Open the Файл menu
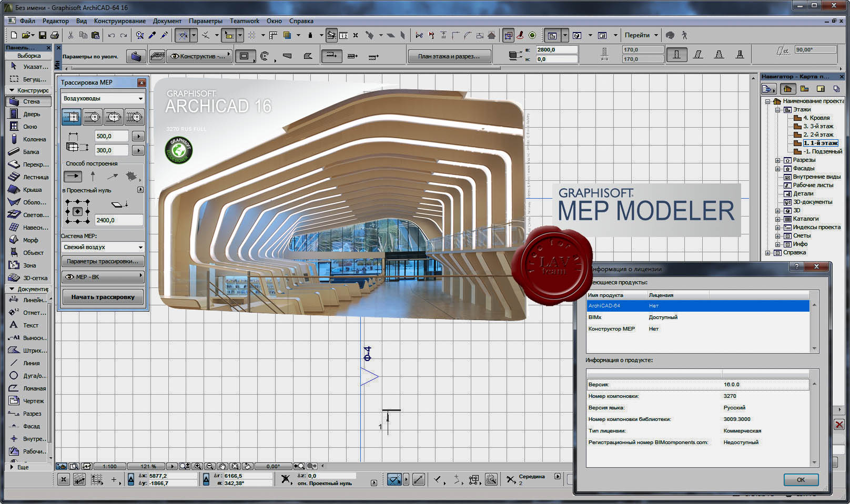 tap(27, 21)
